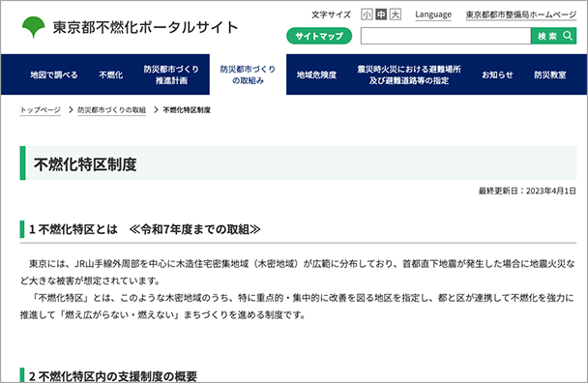Open the Language link
Viewport: 588px width, 383px height.
click(433, 15)
